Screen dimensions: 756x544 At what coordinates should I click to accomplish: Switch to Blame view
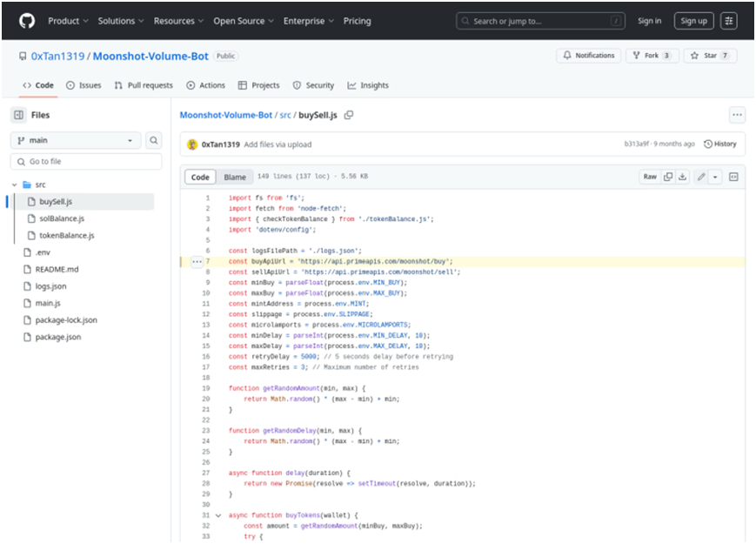click(235, 177)
